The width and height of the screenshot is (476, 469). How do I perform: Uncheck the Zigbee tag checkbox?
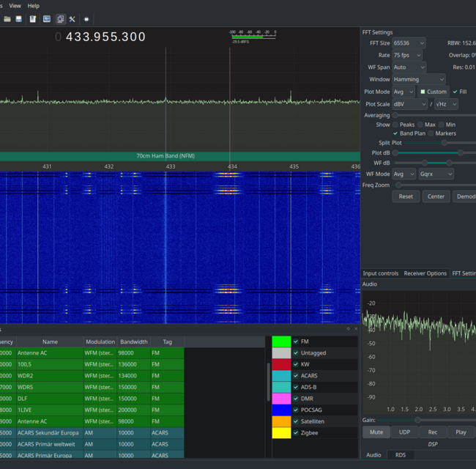296,433
